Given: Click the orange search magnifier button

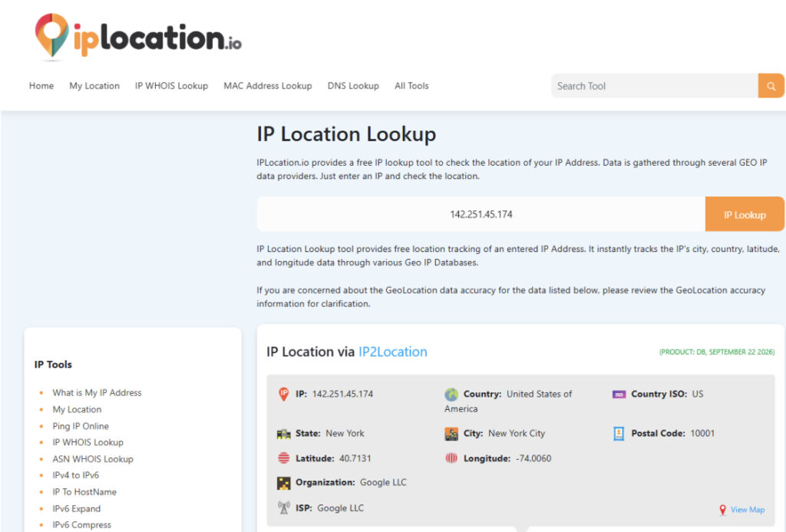Looking at the screenshot, I should (x=771, y=86).
